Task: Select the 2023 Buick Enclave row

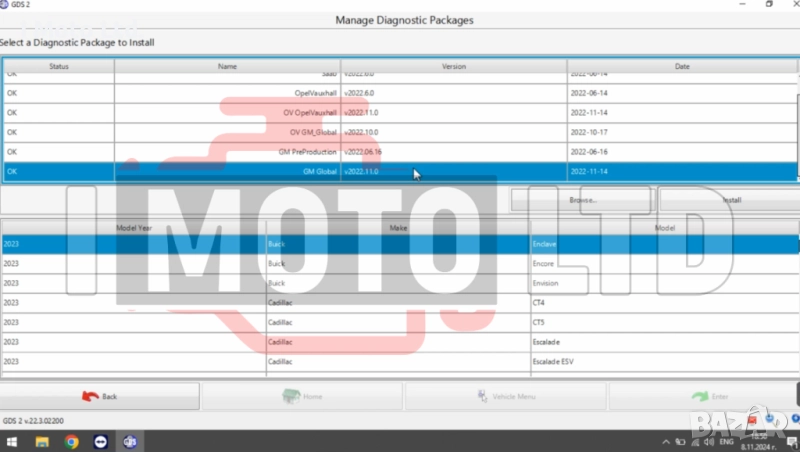Action: coord(400,244)
